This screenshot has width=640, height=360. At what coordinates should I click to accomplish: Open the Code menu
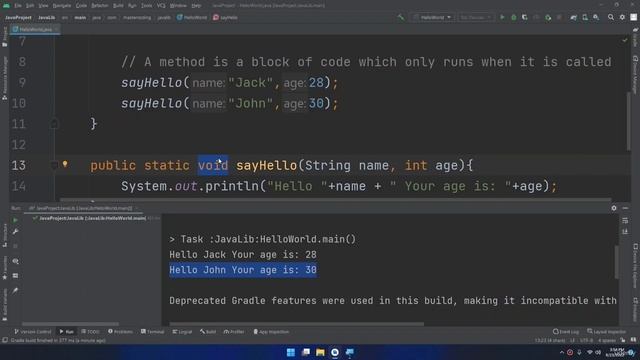82,6
